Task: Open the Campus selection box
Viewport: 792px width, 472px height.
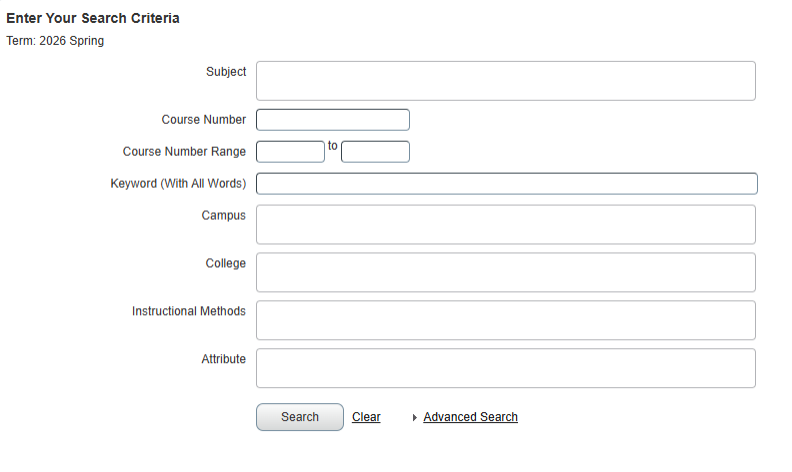Action: 505,225
